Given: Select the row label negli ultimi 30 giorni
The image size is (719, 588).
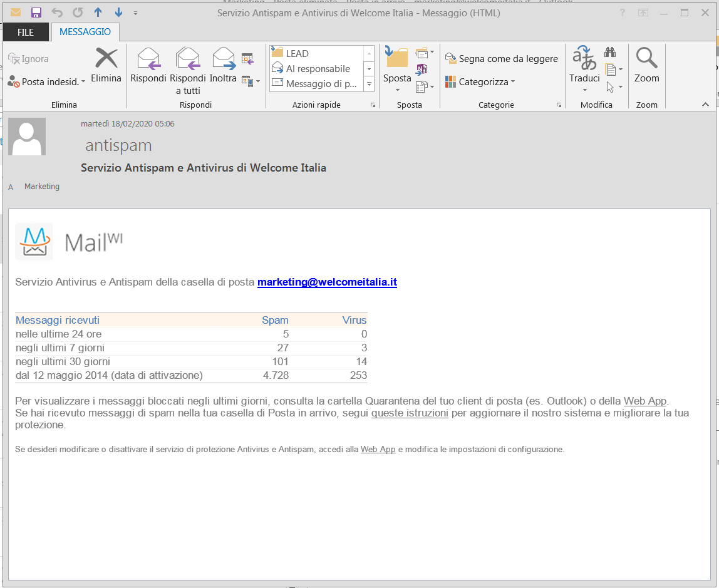Looking at the screenshot, I should tap(63, 361).
